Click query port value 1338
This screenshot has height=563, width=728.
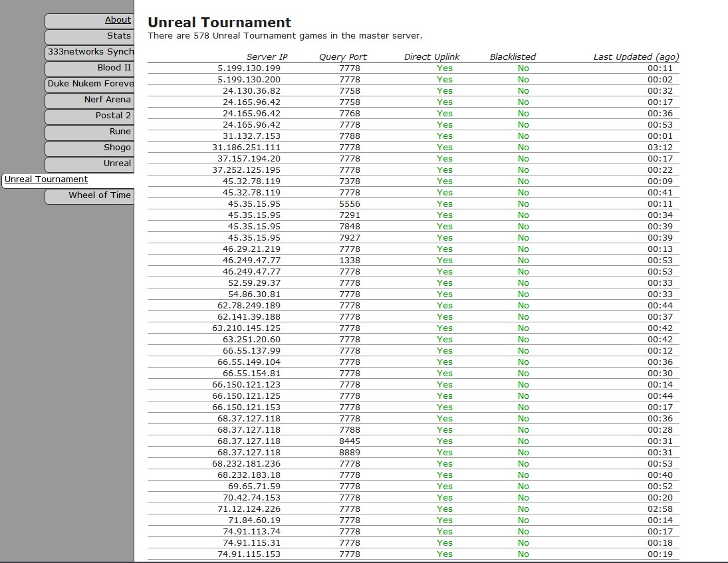tap(350, 261)
